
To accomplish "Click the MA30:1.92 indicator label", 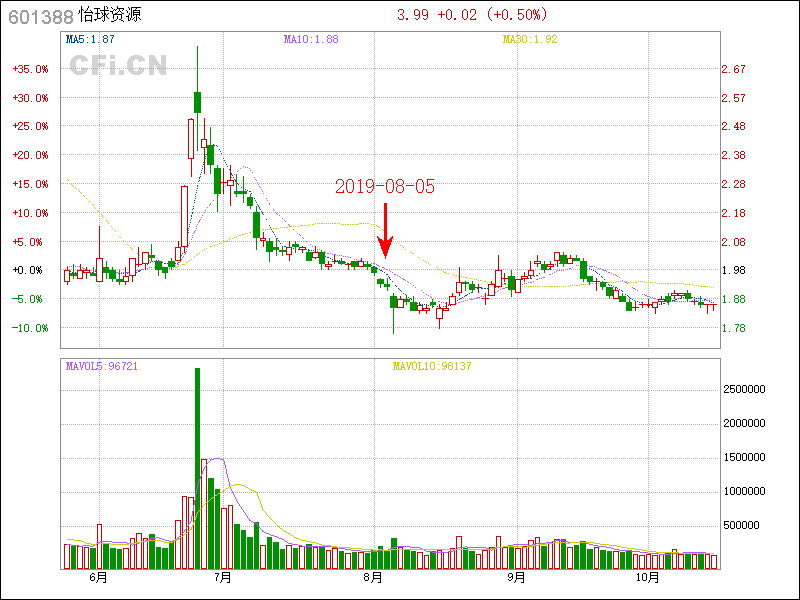I will point(530,39).
